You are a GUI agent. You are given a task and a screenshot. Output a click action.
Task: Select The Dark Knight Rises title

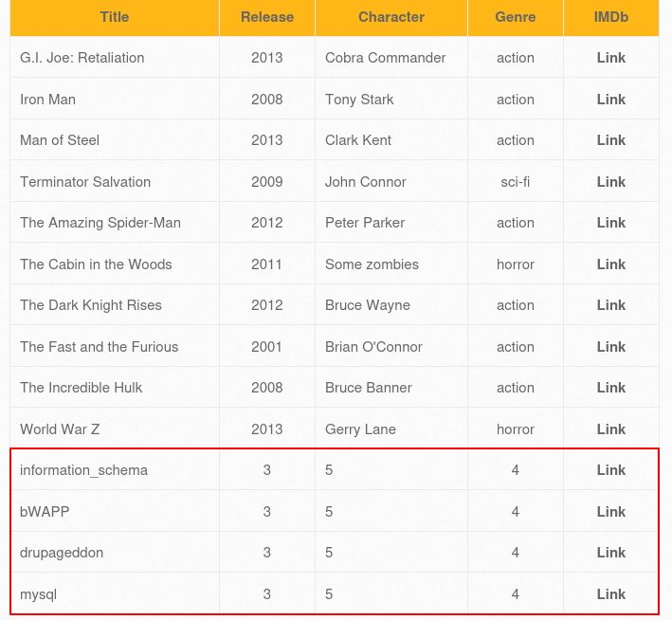pyautogui.click(x=91, y=305)
